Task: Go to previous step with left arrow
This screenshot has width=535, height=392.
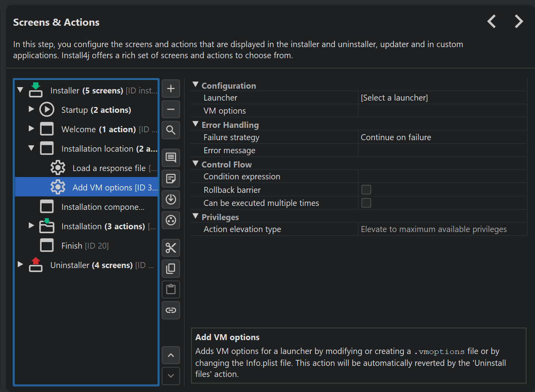Action: [491, 21]
